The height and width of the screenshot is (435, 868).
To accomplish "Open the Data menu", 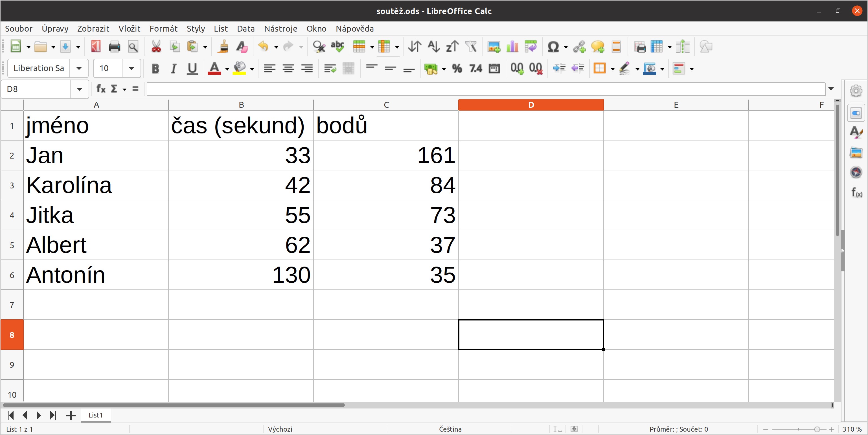I will coord(246,29).
